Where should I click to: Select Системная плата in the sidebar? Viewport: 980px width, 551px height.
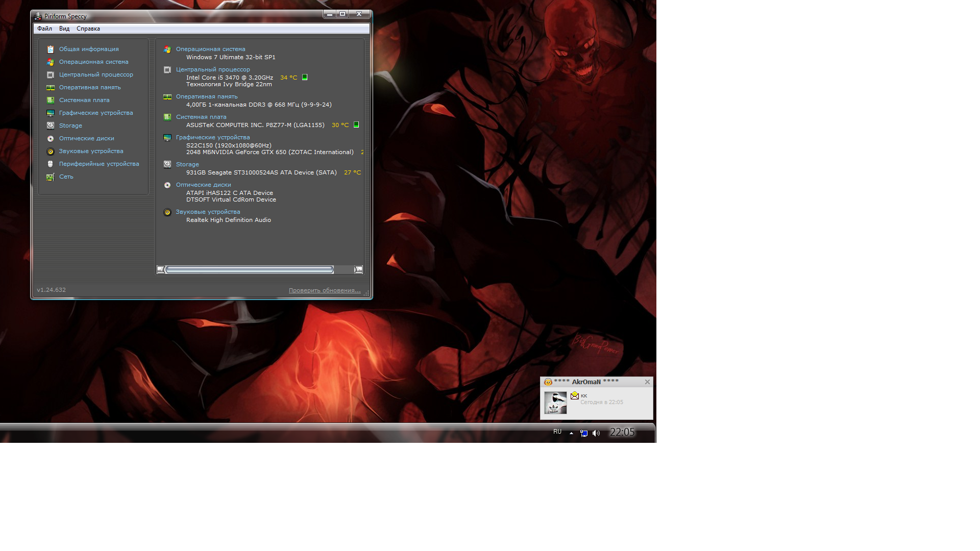pyautogui.click(x=84, y=100)
